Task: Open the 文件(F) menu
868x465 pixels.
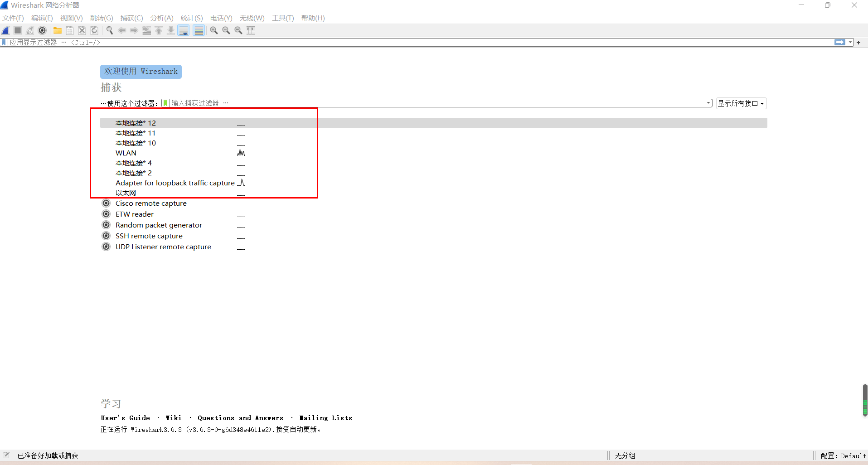Action: (13, 18)
